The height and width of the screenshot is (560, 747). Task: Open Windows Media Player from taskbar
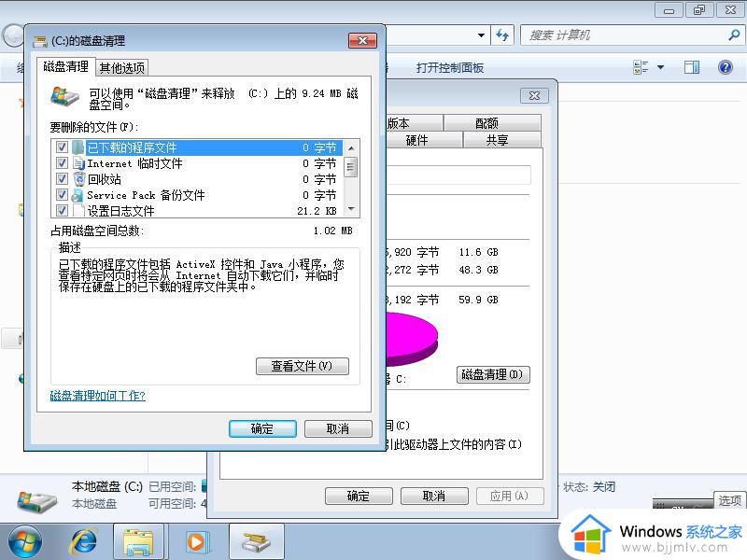196,542
